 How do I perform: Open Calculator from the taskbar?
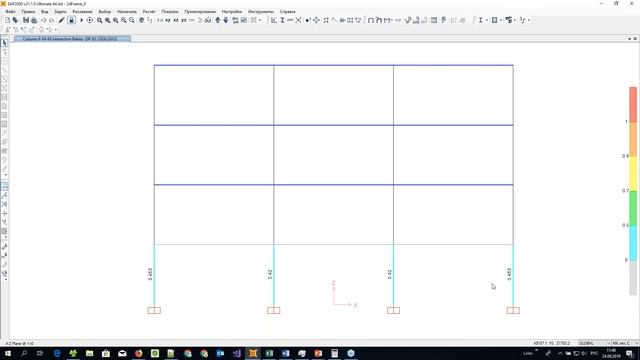(x=334, y=353)
